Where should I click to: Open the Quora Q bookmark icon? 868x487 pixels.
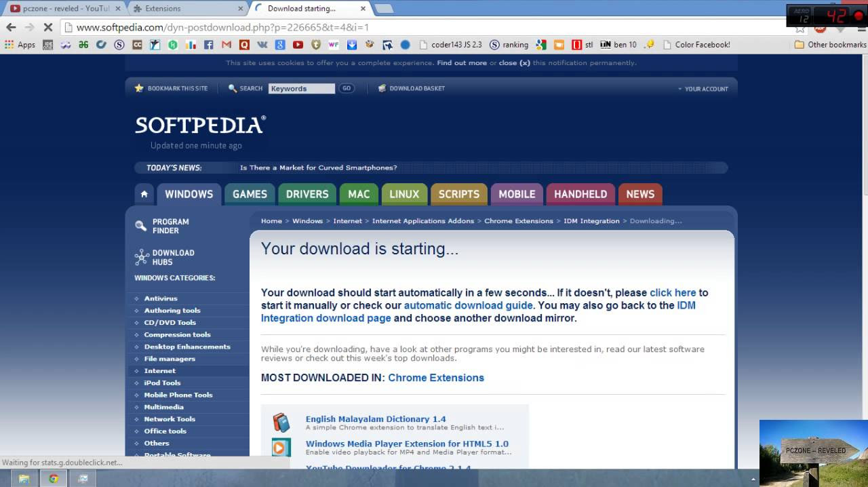(x=244, y=45)
